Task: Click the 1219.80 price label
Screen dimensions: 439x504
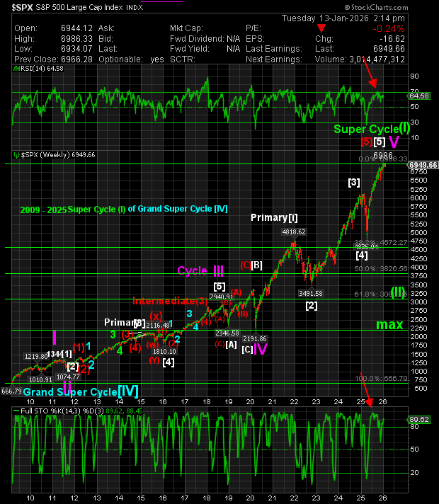Action: click(x=36, y=357)
